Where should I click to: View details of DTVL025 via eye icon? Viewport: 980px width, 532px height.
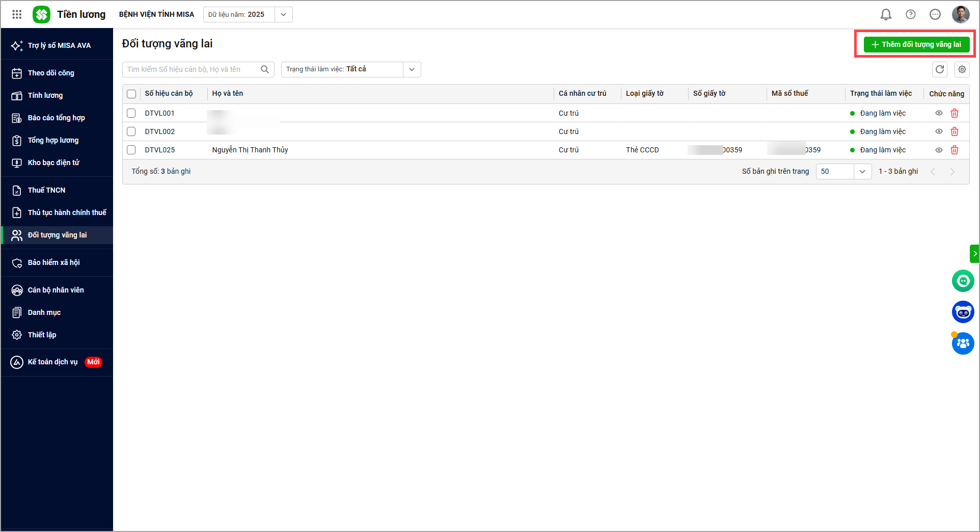point(938,150)
